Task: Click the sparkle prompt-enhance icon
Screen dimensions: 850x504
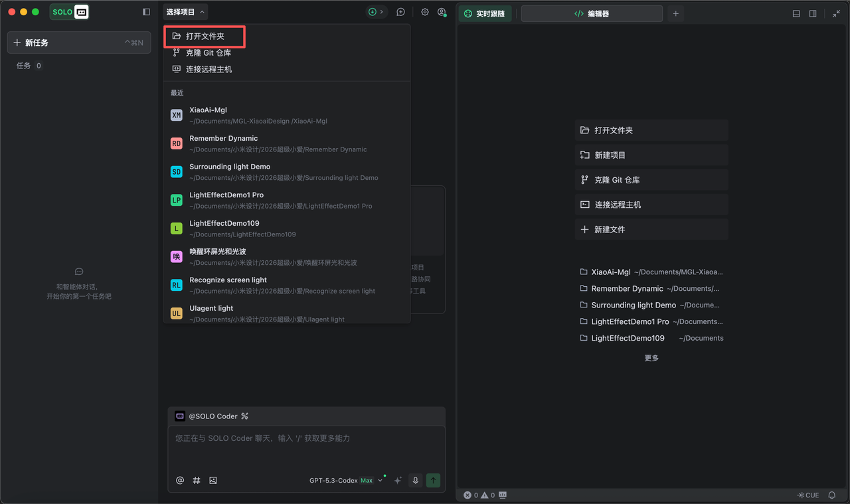Action: coord(398,480)
